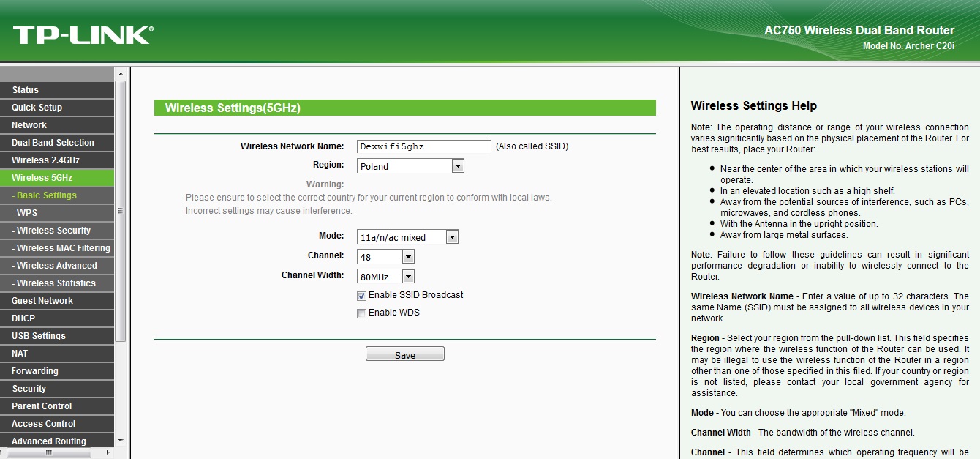Open Dual Band Selection
The height and width of the screenshot is (459, 980).
[57, 142]
